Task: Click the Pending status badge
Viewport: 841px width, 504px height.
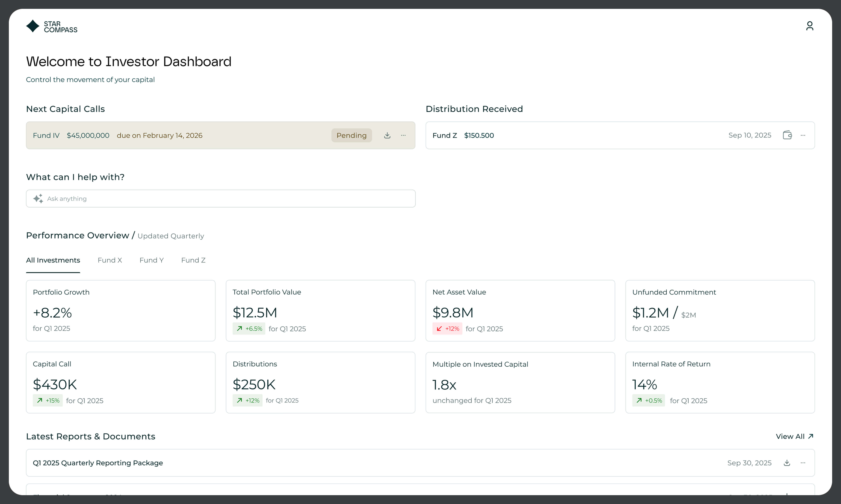Action: 351,135
